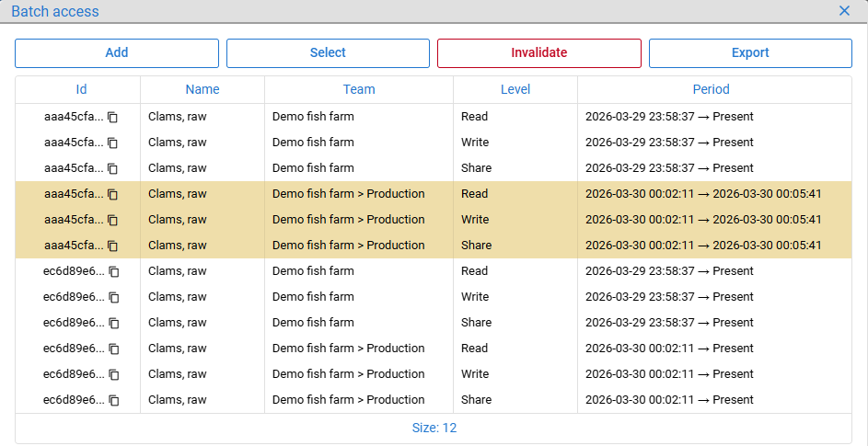Click the Size: 12 footer text

click(434, 428)
